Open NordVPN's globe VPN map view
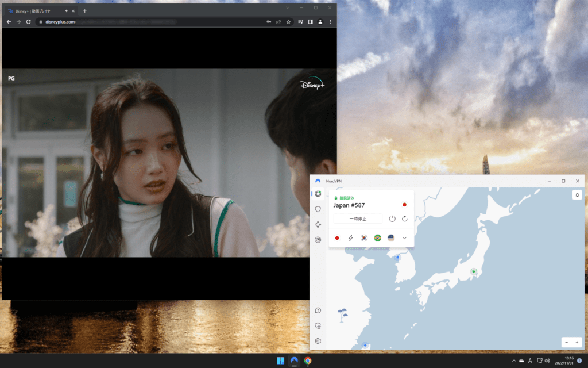 pyautogui.click(x=318, y=194)
